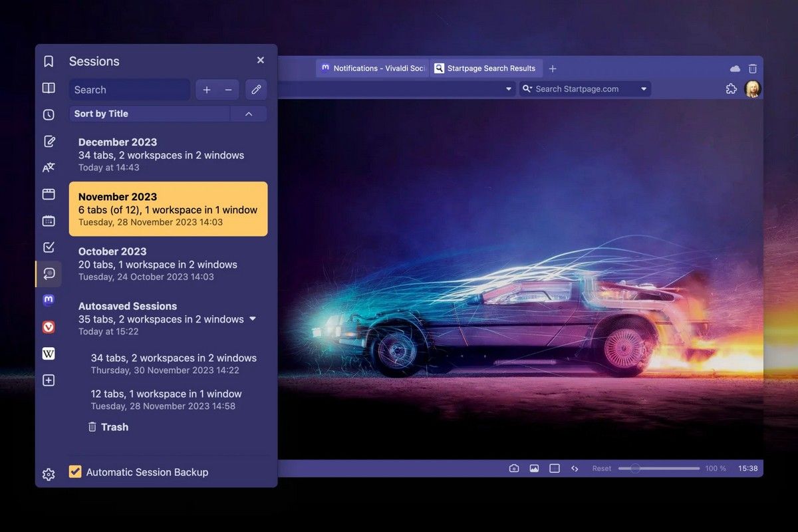The image size is (798, 532).
Task: Open the Mastodon web panel
Action: click(48, 300)
